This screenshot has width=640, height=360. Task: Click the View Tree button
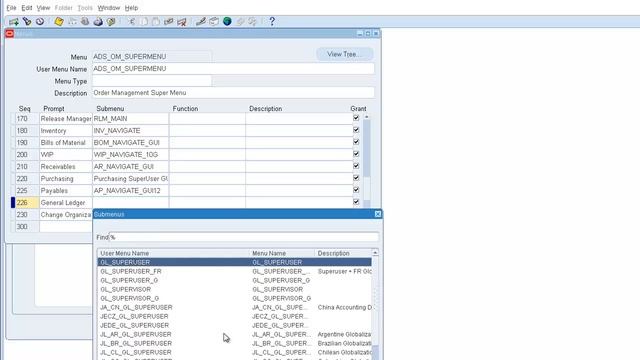pos(344,54)
